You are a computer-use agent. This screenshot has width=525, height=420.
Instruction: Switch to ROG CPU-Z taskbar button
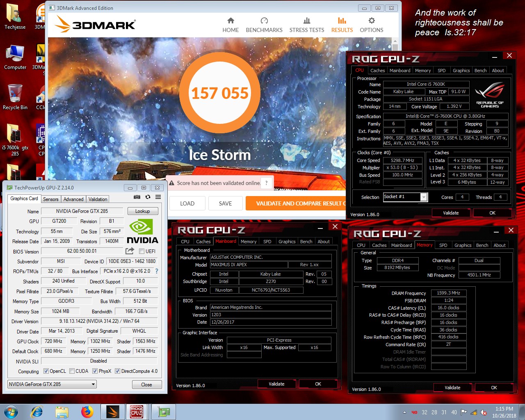click(x=137, y=412)
